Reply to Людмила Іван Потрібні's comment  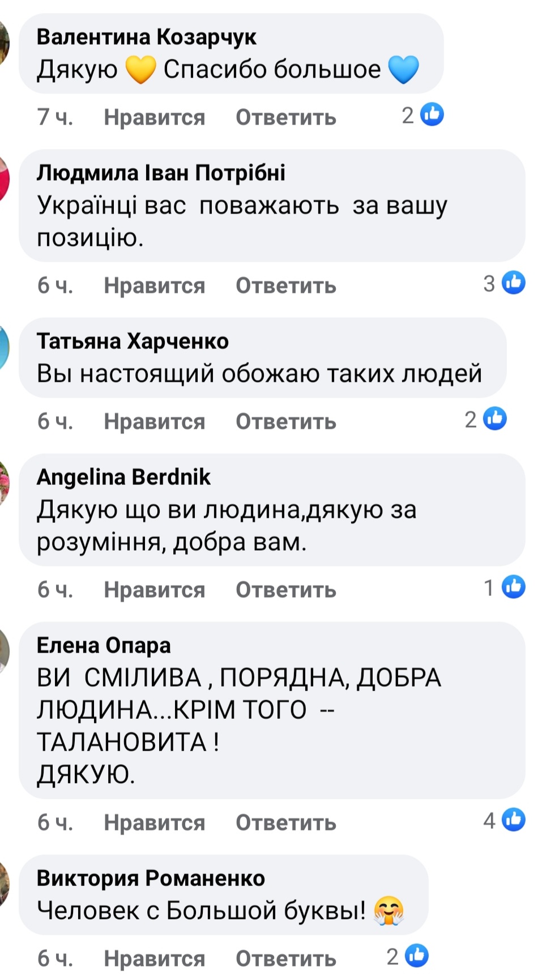286,286
